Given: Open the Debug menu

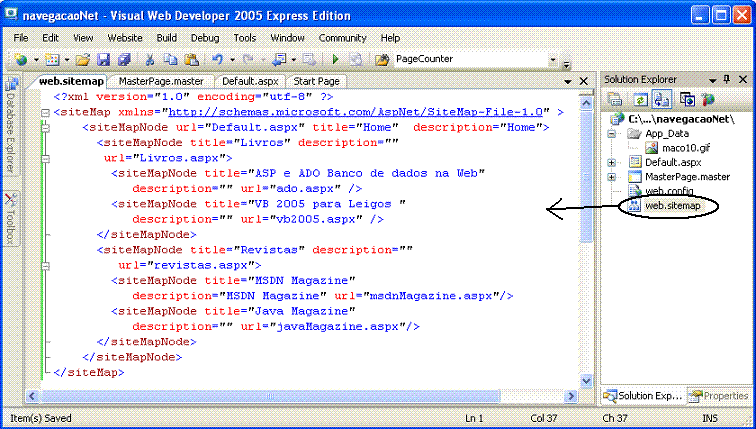Looking at the screenshot, I should coord(205,38).
